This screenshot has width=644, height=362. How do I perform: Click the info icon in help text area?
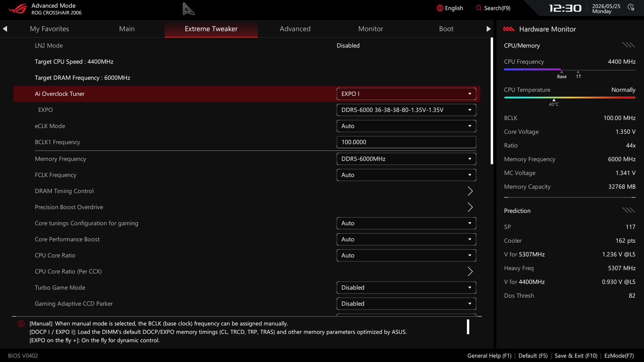21,323
